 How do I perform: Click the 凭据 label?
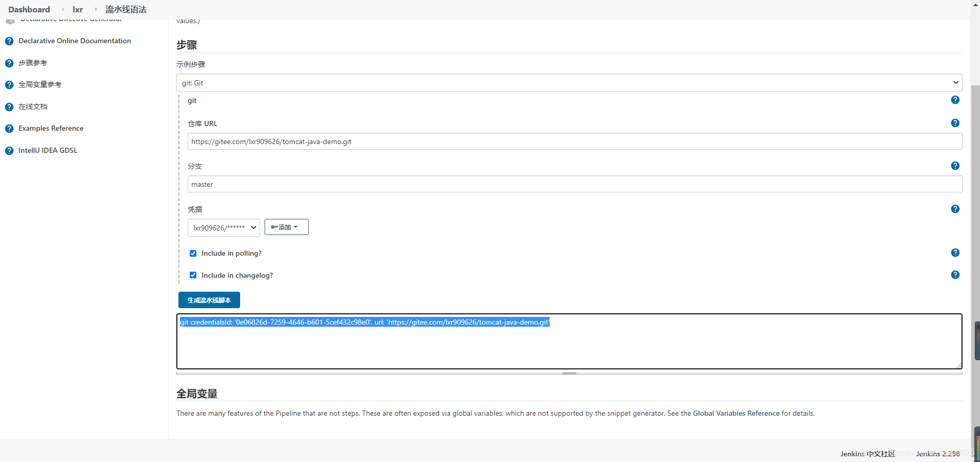tap(195, 209)
